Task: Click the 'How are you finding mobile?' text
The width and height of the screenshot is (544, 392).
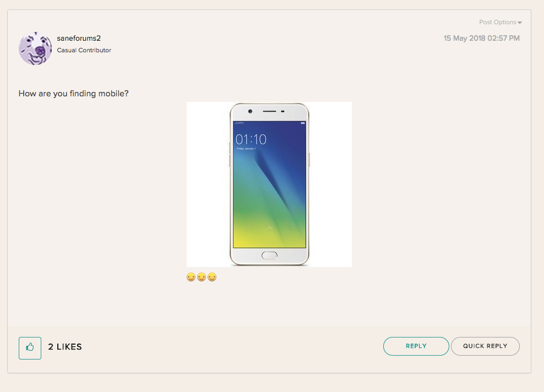Action: (74, 94)
